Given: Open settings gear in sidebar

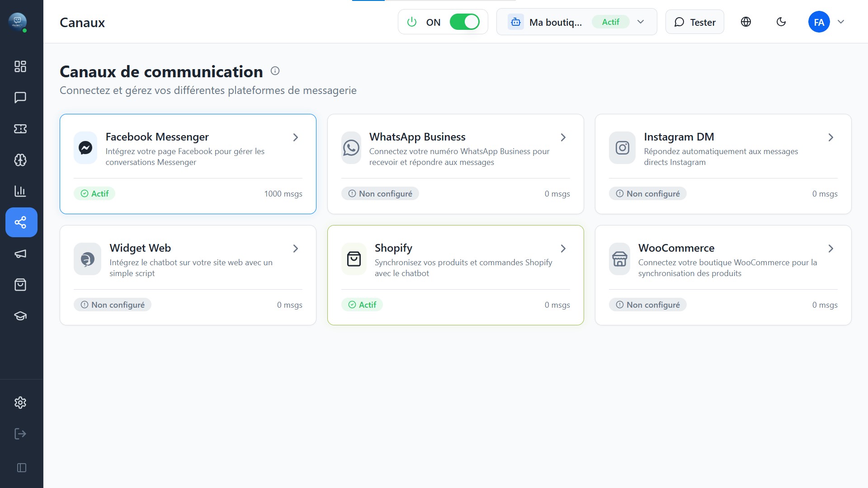Looking at the screenshot, I should tap(20, 403).
